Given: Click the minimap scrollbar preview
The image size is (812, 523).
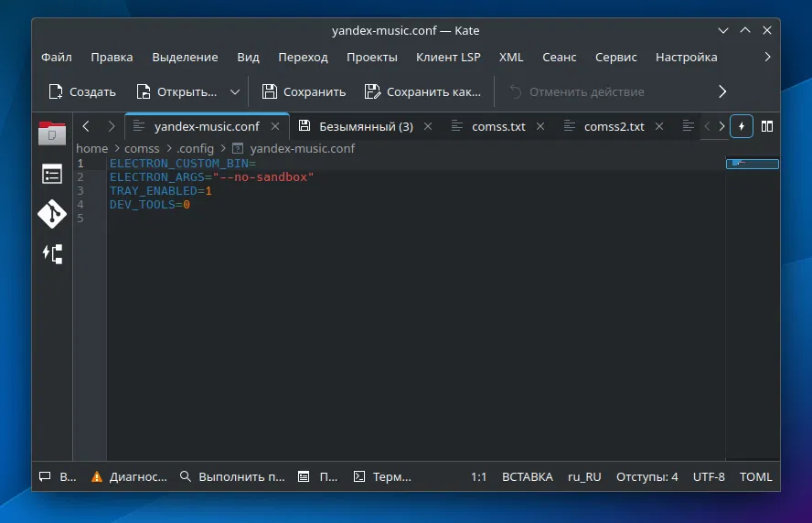Looking at the screenshot, I should pos(752,165).
